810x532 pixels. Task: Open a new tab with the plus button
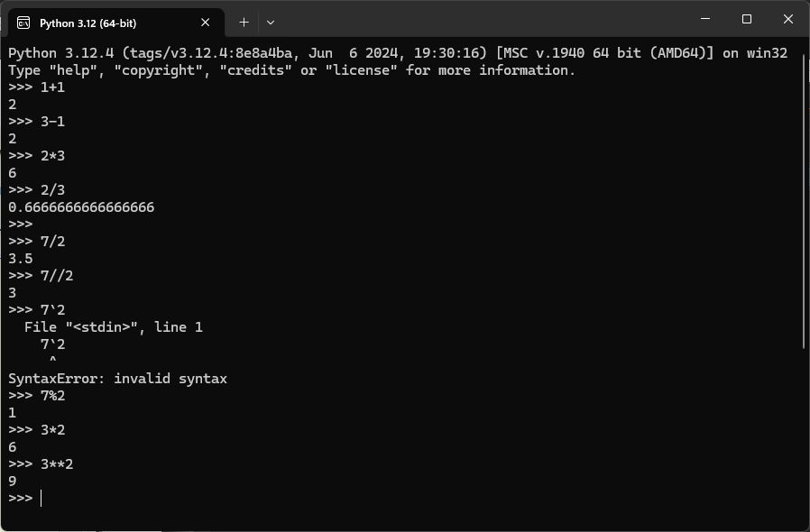point(244,23)
